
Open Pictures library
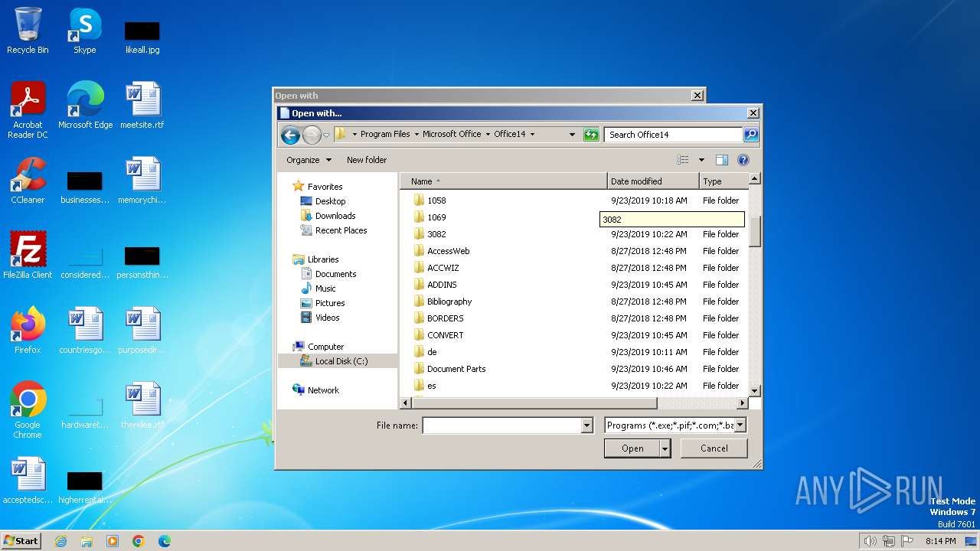[x=330, y=303]
